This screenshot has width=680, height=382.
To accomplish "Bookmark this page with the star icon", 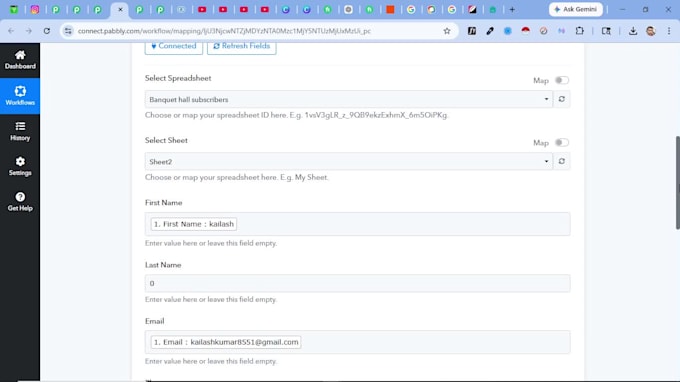I will (x=447, y=31).
